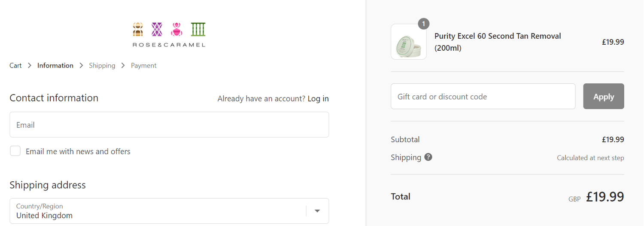The width and height of the screenshot is (644, 226).
Task: Go to Cart breadcrumb step
Action: coord(15,65)
